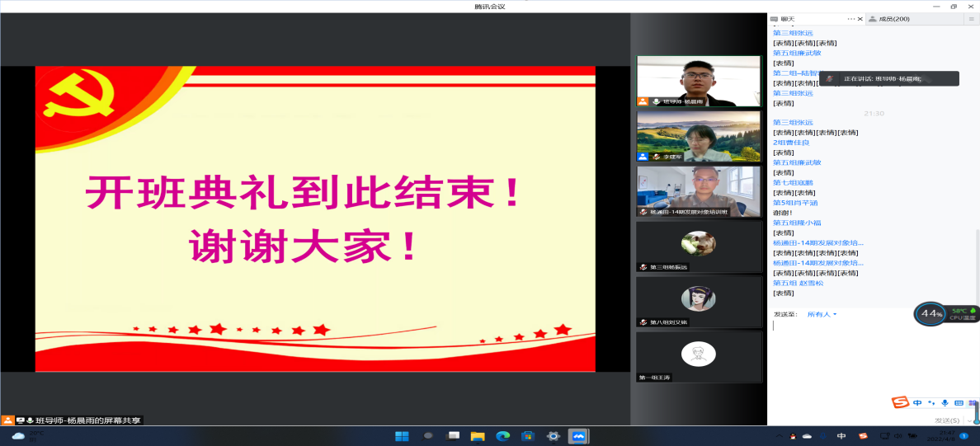The width and height of the screenshot is (980, 446).
Task: Toggle Sogou Chinese/English mode (中)
Action: pos(916,402)
